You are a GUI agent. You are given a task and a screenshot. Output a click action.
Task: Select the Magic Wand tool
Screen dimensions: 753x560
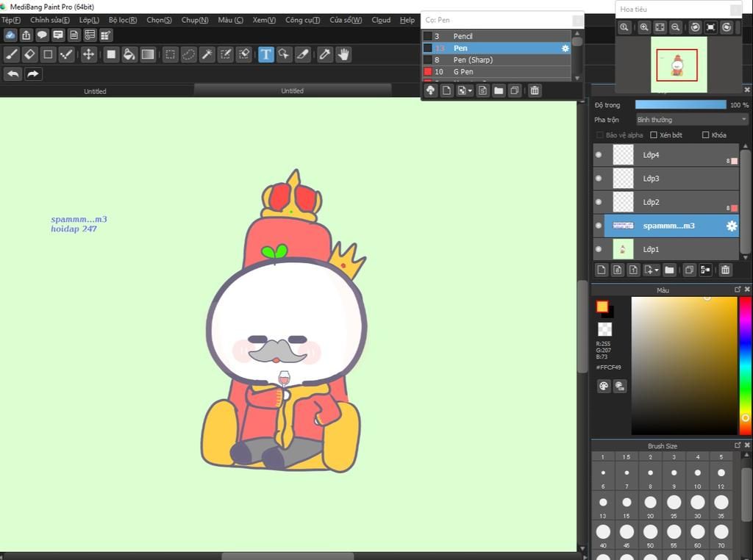[x=207, y=54]
